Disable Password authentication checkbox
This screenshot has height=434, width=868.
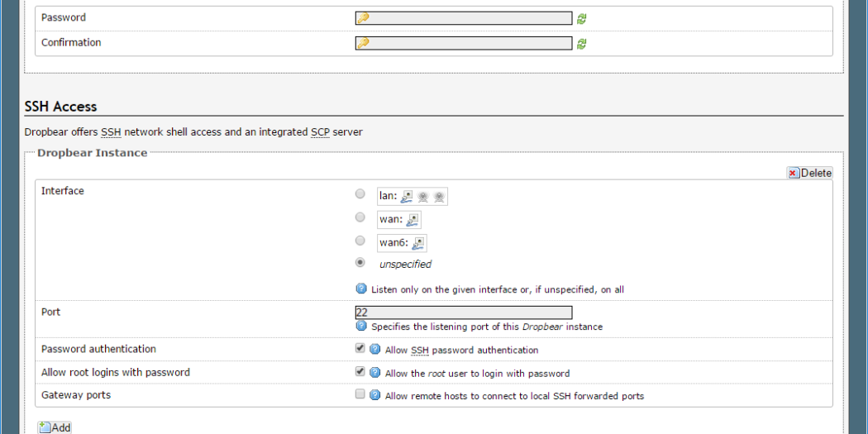click(360, 349)
